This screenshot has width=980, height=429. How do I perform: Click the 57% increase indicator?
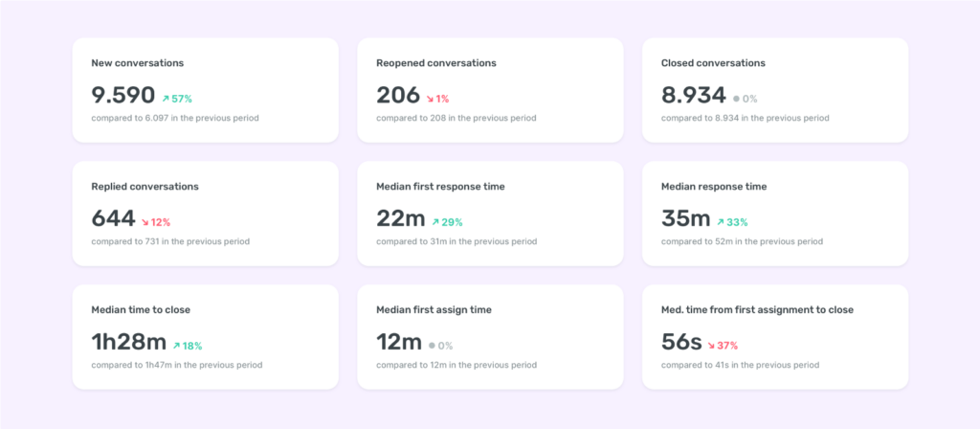click(x=182, y=99)
